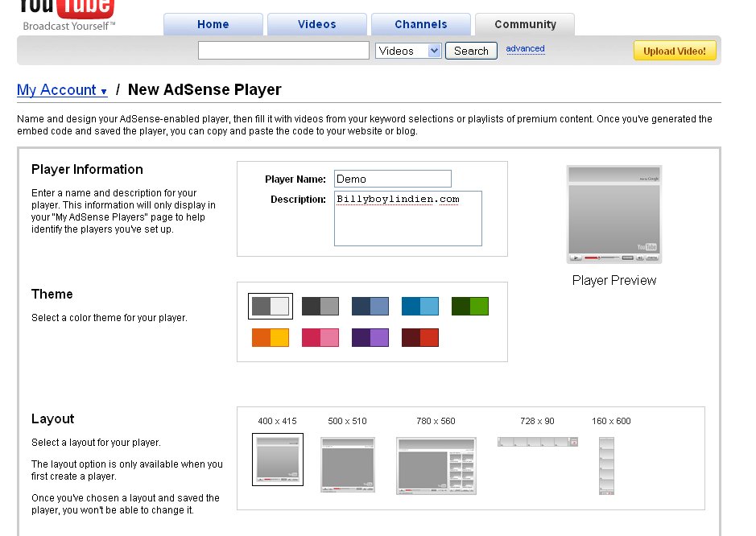756x536 pixels.
Task: Click the Player Preview label
Action: tap(614, 281)
